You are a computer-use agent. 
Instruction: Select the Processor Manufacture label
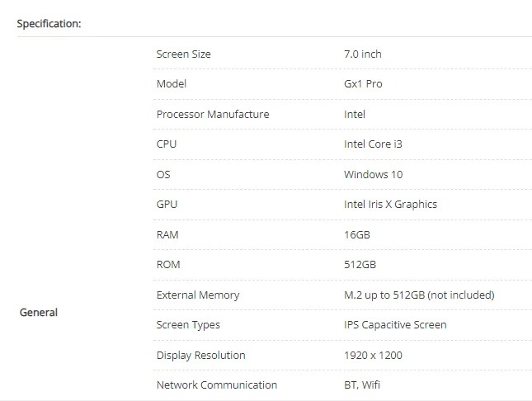click(x=213, y=115)
